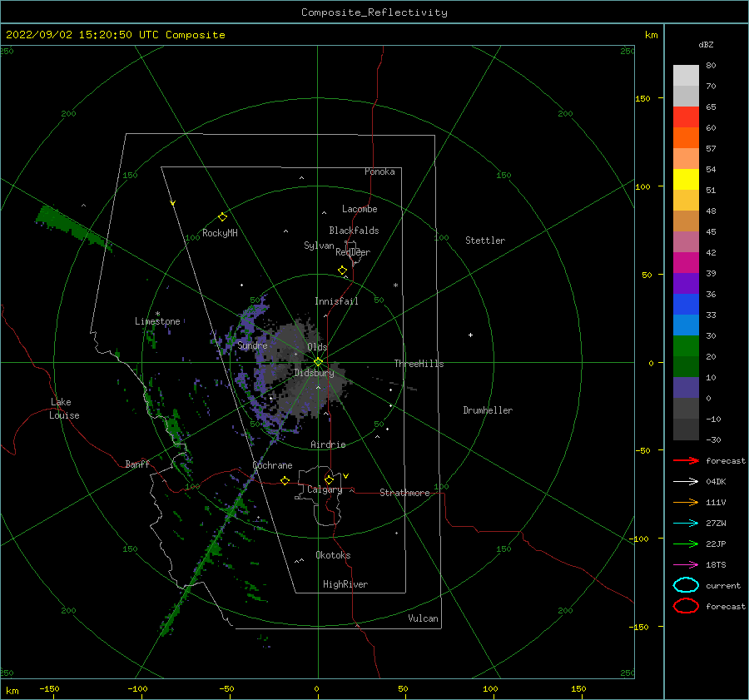Click the dBZ legend heading
Screen dimensions: 749x700
[x=706, y=45]
